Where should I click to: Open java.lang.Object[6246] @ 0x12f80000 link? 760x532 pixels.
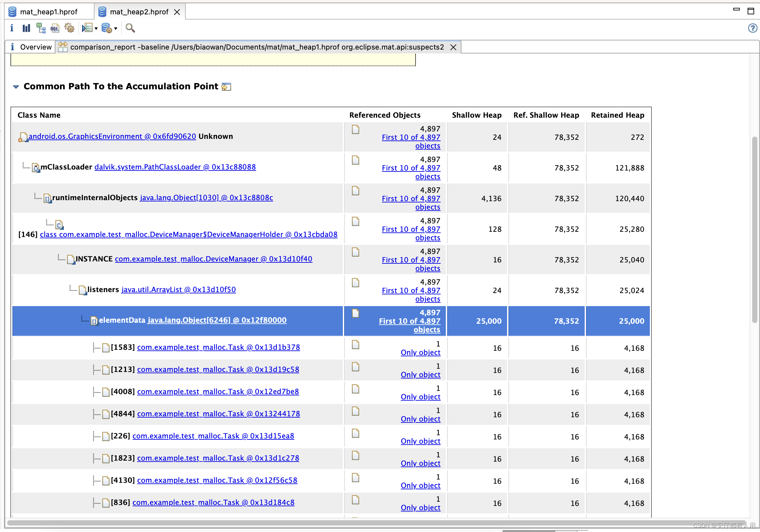click(217, 320)
